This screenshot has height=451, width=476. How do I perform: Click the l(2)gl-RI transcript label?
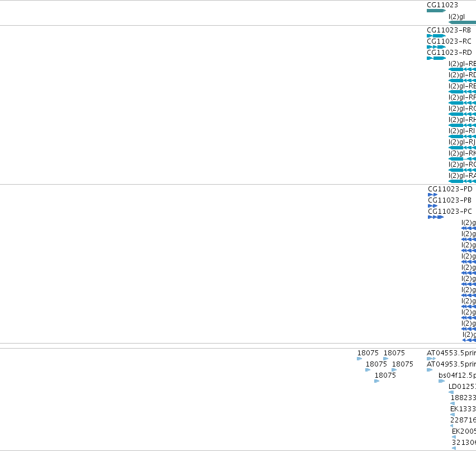pos(461,131)
